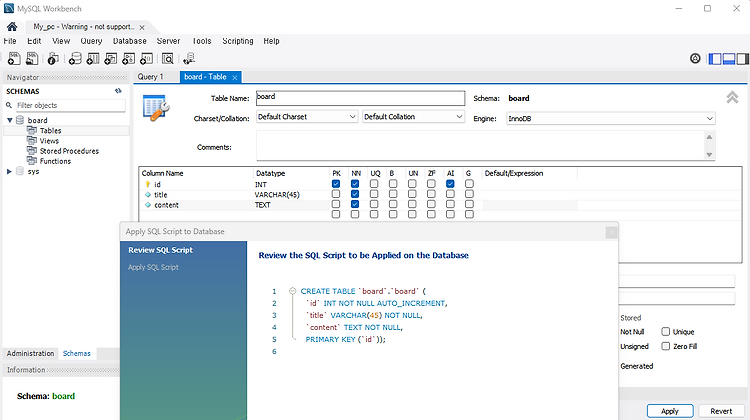Uncheck PK for the id column
The image size is (750, 420).
click(x=336, y=184)
